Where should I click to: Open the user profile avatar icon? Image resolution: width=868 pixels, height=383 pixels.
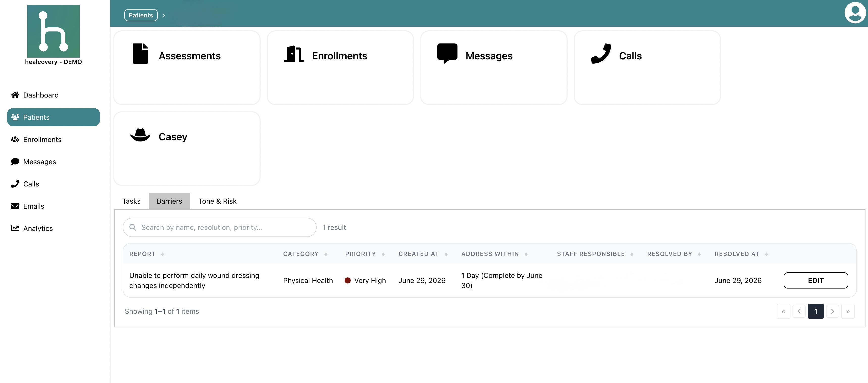coord(855,13)
